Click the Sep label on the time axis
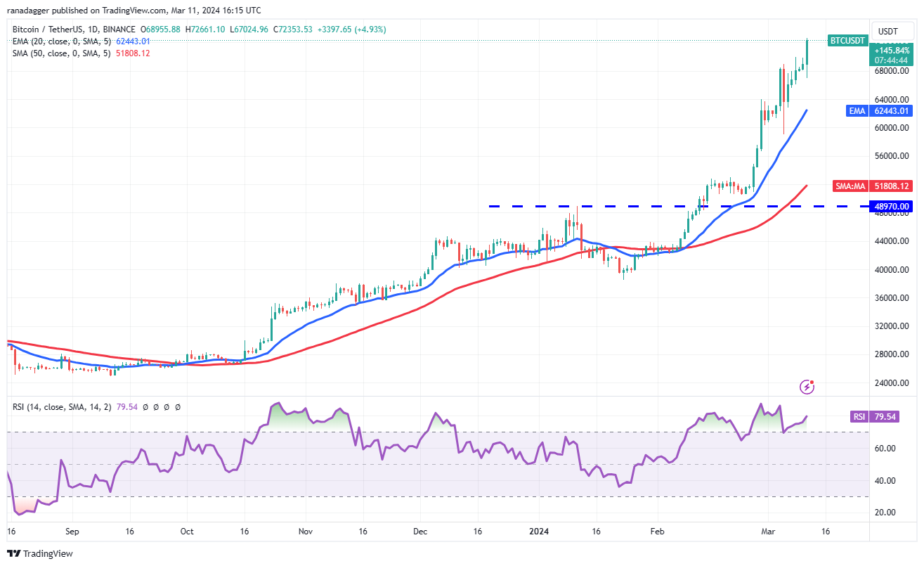 (74, 532)
